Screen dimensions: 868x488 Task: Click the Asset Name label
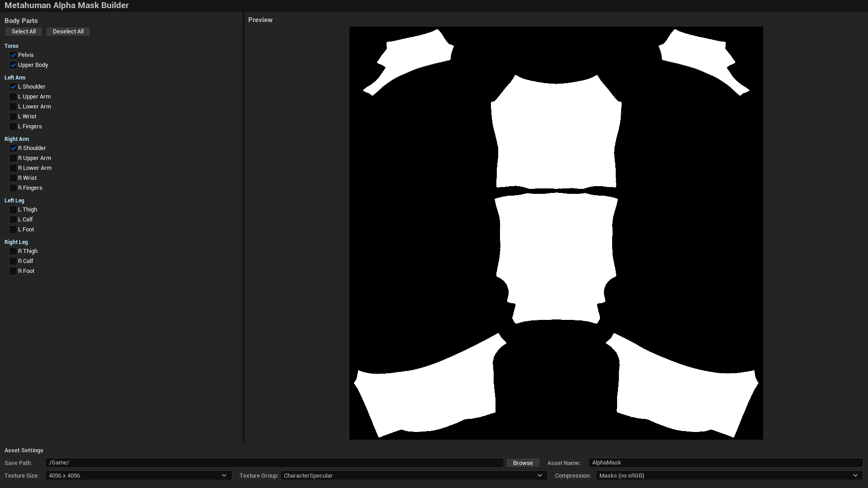pyautogui.click(x=564, y=463)
